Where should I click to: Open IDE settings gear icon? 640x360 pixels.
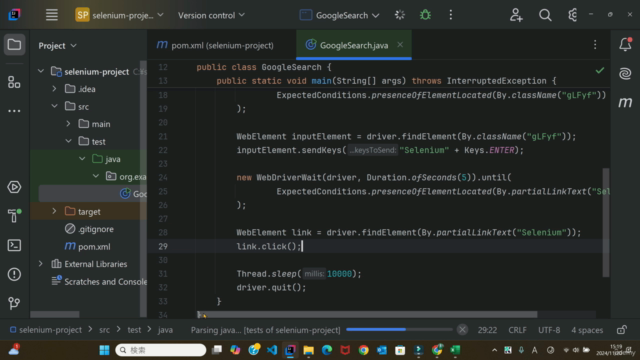pos(572,15)
